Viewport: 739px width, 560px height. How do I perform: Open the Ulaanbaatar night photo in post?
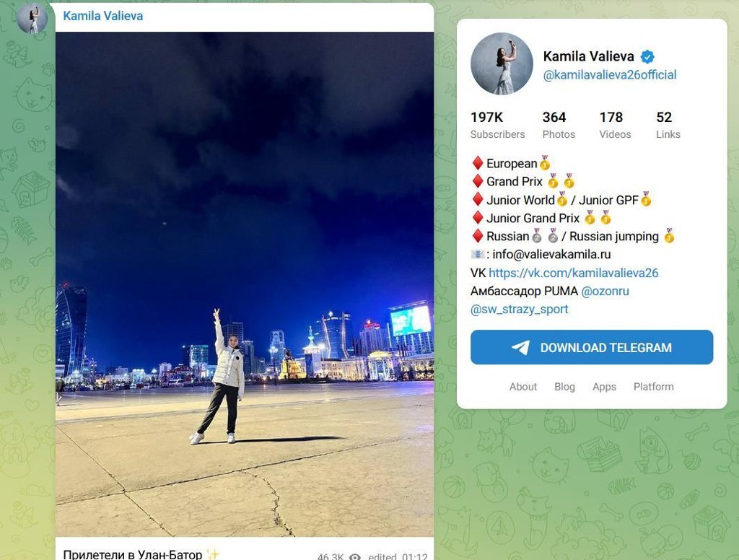pos(245,284)
